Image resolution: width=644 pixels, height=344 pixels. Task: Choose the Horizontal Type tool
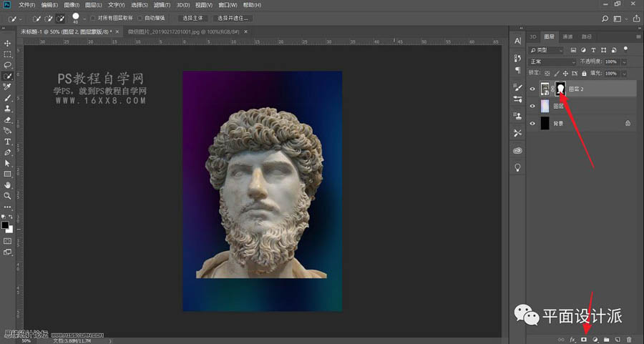7,142
